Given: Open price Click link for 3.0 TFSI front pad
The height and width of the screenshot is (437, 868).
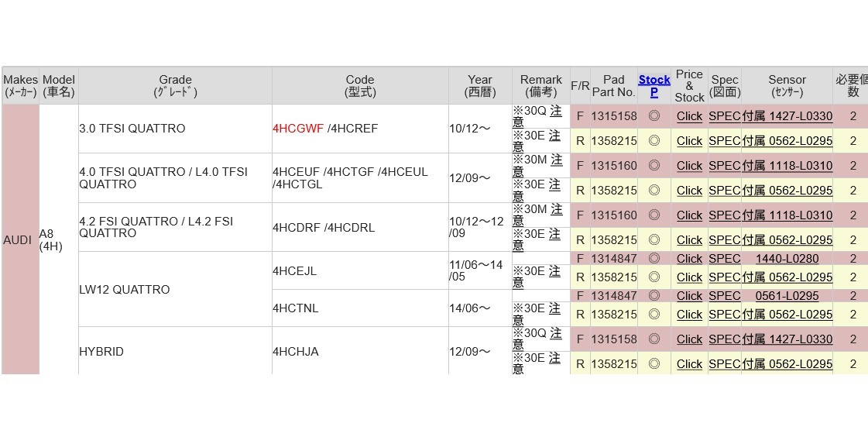Looking at the screenshot, I should 689,116.
